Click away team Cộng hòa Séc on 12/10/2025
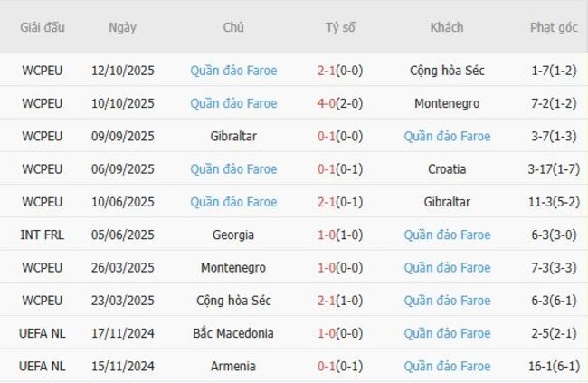Image resolution: width=588 pixels, height=383 pixels. pyautogui.click(x=447, y=71)
